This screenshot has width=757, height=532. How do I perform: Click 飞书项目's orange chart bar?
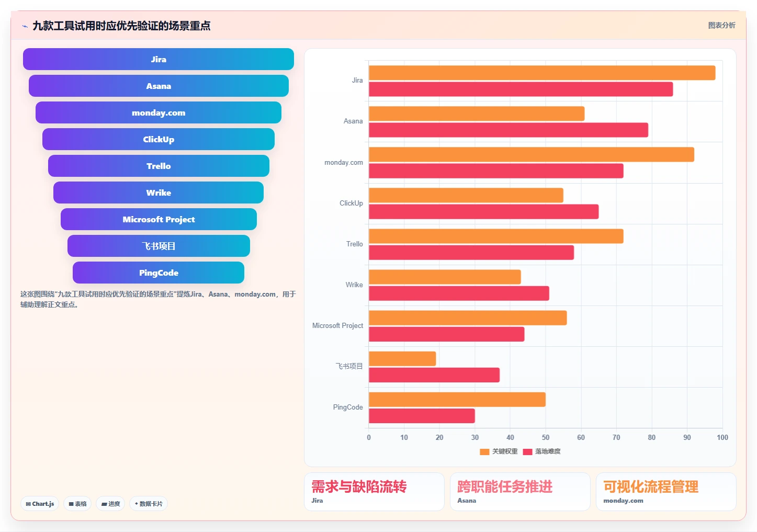pyautogui.click(x=402, y=358)
